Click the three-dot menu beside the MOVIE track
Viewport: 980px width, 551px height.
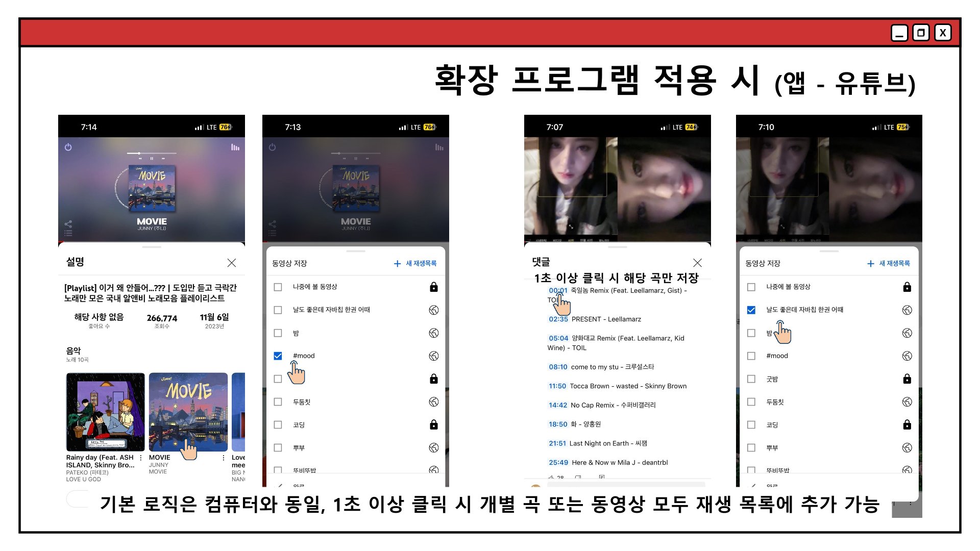coord(224,458)
